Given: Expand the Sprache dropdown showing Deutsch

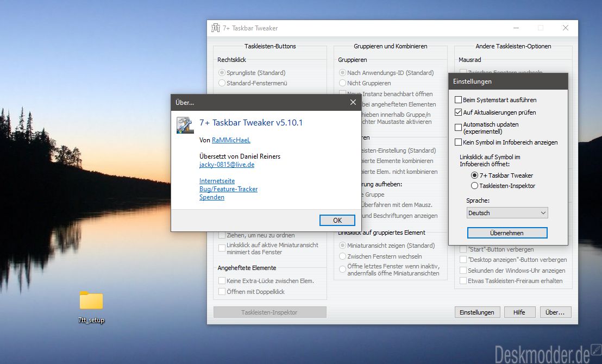Looking at the screenshot, I should pos(507,213).
